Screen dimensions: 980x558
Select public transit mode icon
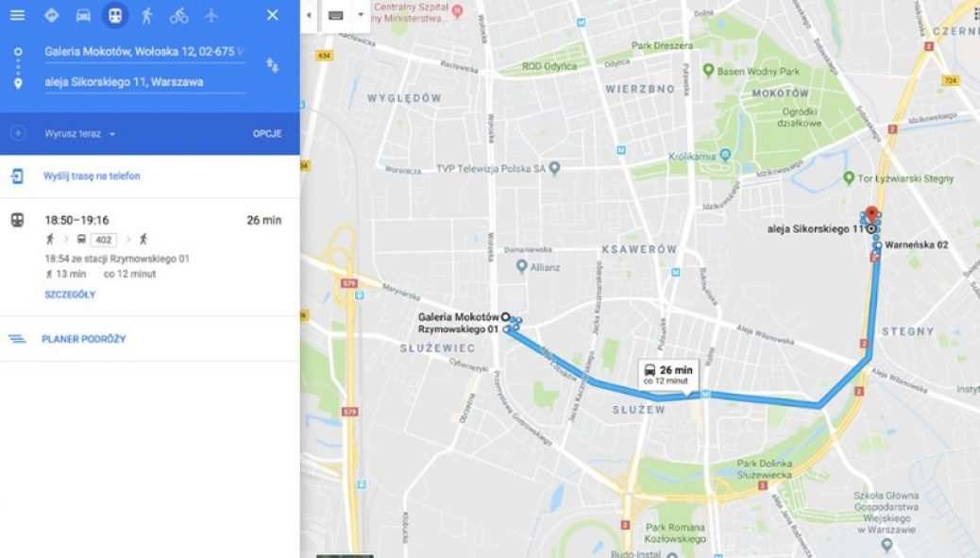point(115,16)
